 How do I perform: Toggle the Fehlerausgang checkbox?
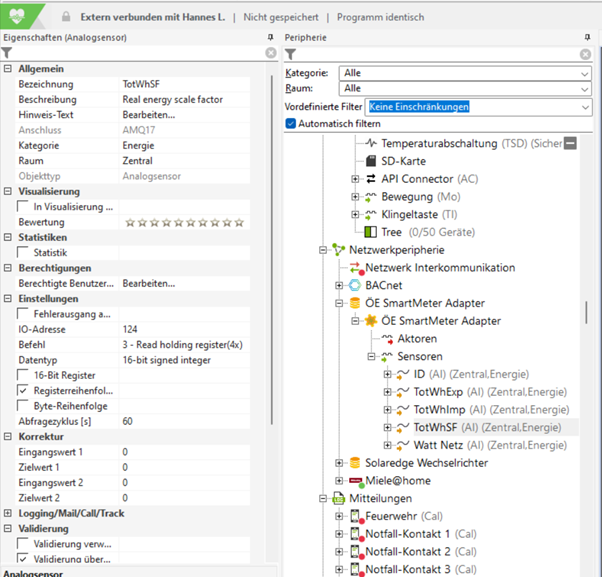tap(23, 314)
